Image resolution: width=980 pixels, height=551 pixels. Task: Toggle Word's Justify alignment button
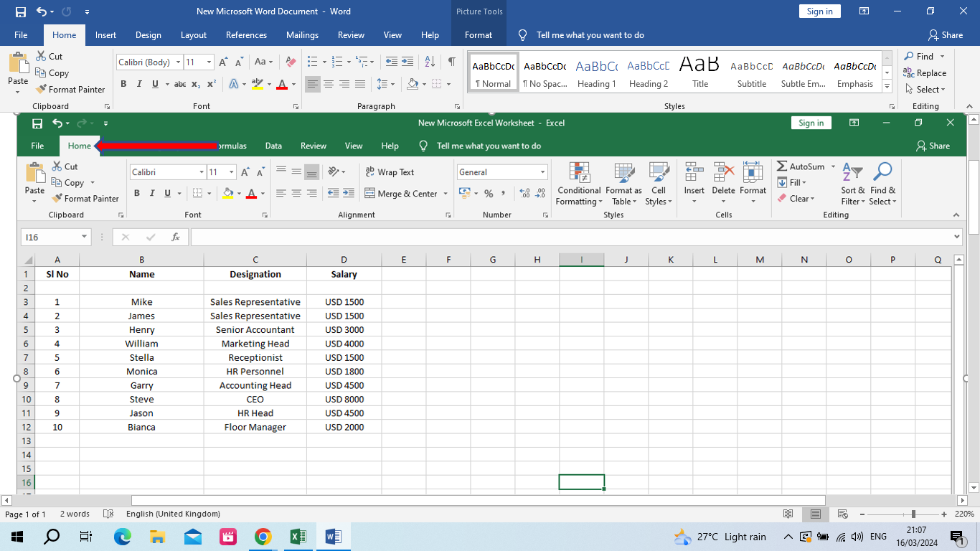point(360,84)
